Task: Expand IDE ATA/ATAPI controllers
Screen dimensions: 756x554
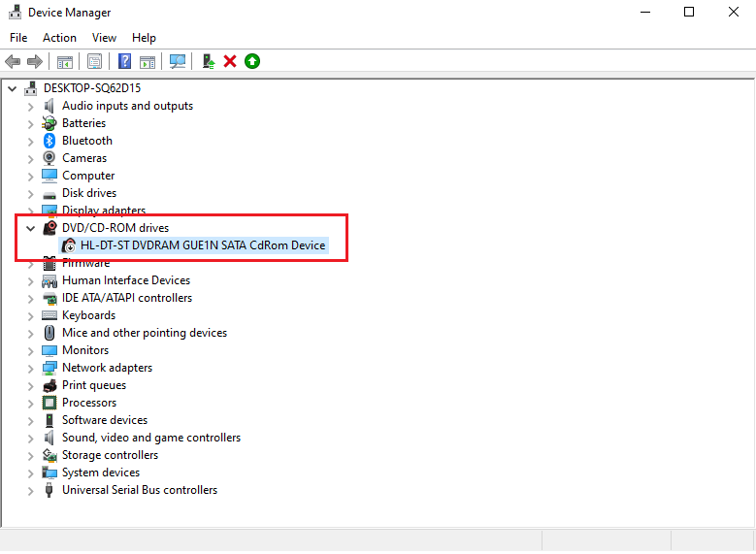Action: 30,299
